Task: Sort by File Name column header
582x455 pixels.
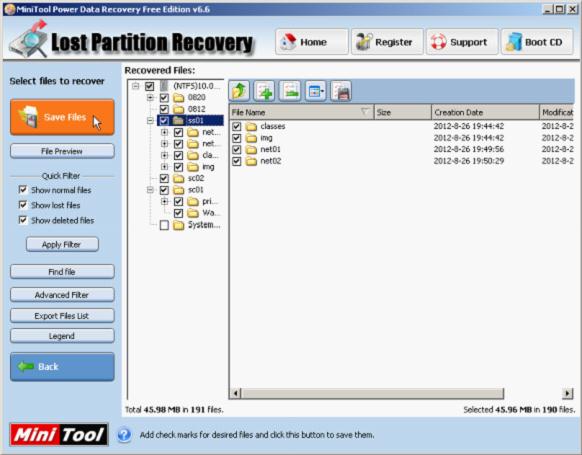Action: (301, 112)
